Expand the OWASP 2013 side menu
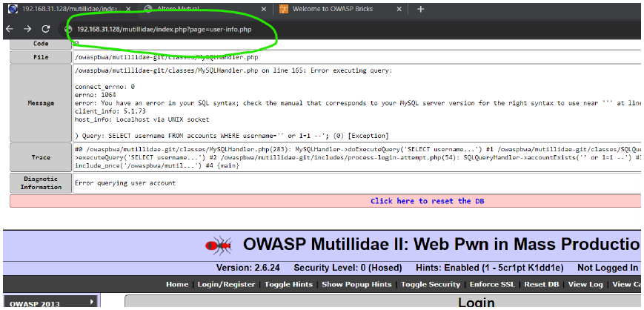Viewport: 644px width, 310px height. pyautogui.click(x=50, y=303)
